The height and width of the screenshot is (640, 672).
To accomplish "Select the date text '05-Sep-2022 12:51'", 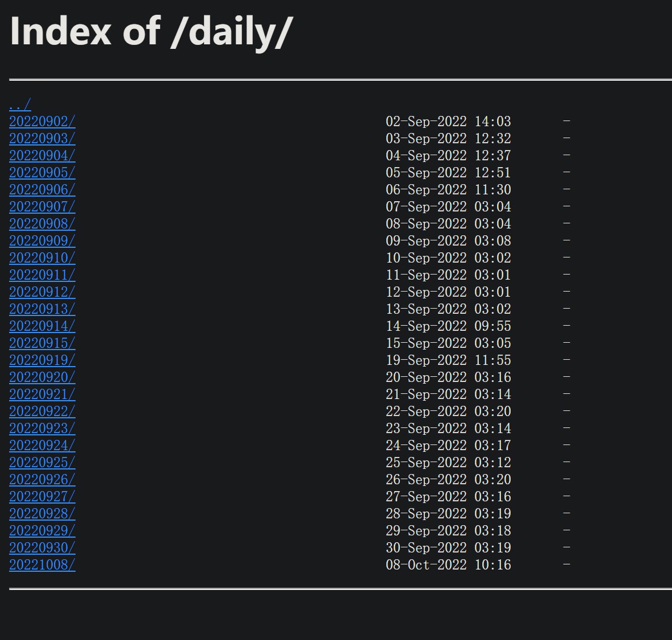I will (x=448, y=172).
